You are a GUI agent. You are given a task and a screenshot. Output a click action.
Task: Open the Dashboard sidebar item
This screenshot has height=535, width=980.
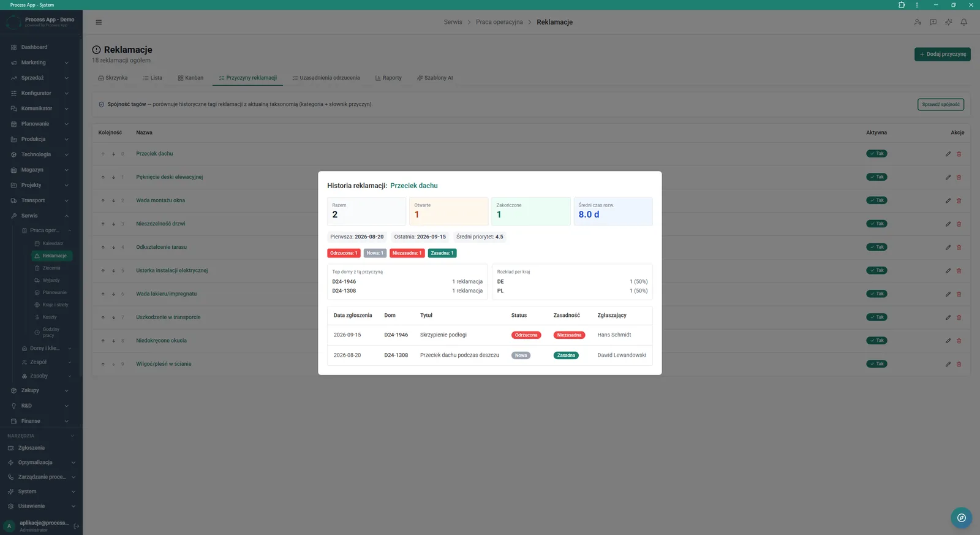tap(40, 47)
